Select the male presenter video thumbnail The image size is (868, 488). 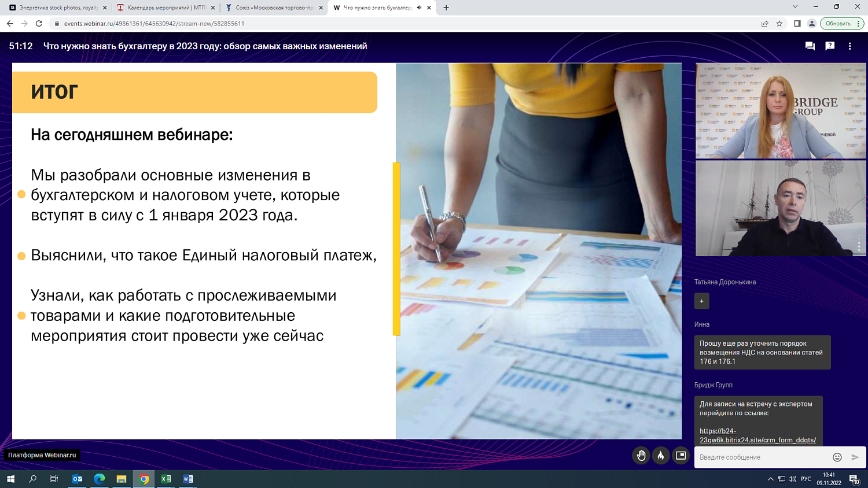781,208
